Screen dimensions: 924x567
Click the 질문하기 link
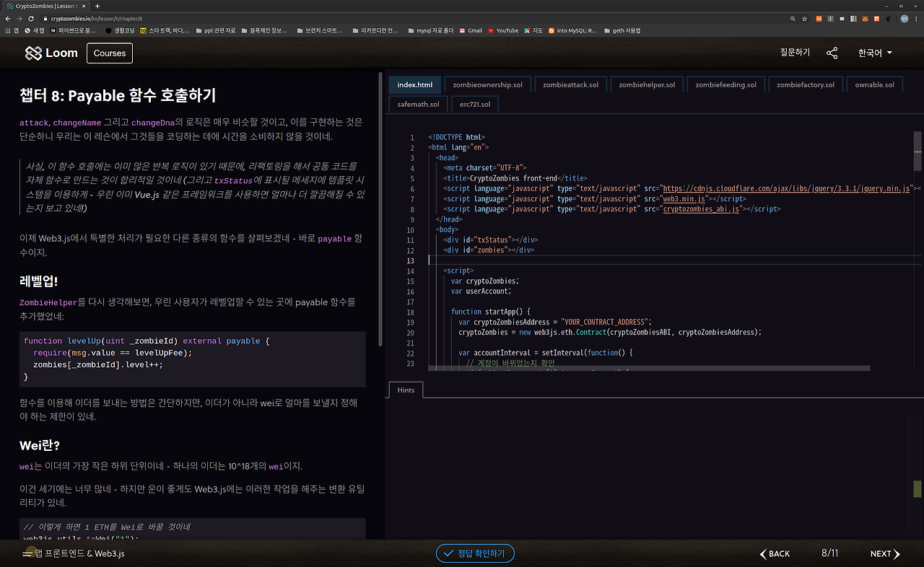pos(795,53)
